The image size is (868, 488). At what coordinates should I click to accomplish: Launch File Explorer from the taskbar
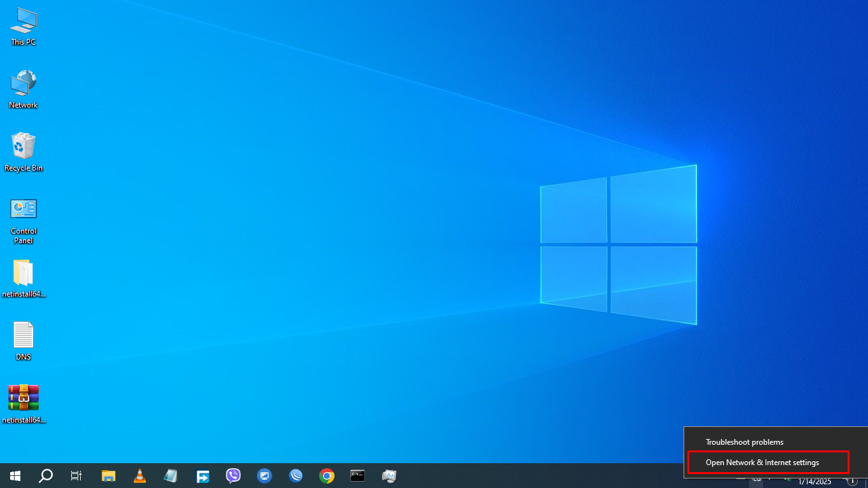tap(109, 476)
